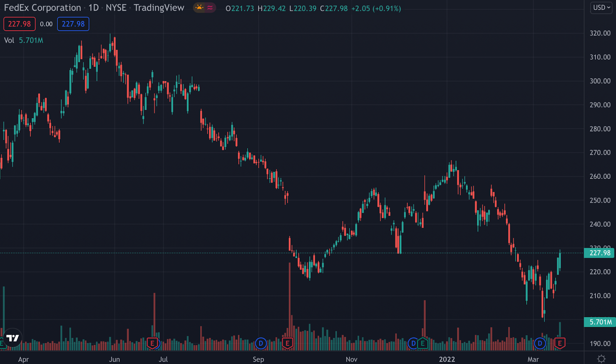
Task: Click the 1D interval label in title
Action: click(x=94, y=8)
